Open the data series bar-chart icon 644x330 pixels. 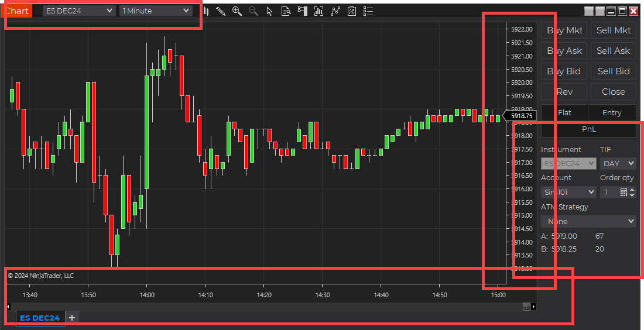(x=318, y=11)
